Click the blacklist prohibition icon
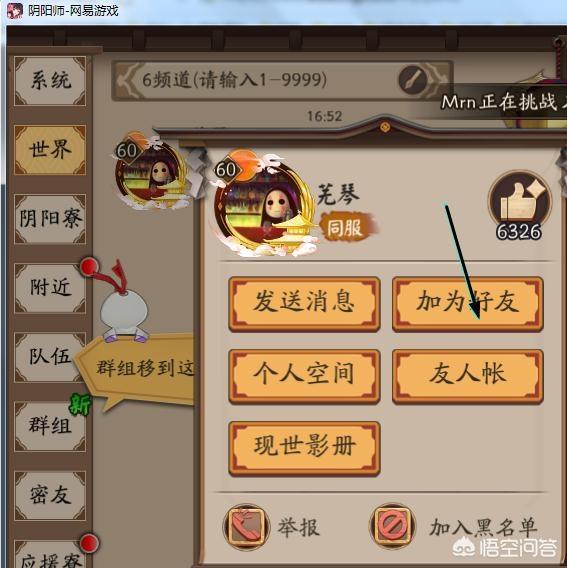 [393, 527]
